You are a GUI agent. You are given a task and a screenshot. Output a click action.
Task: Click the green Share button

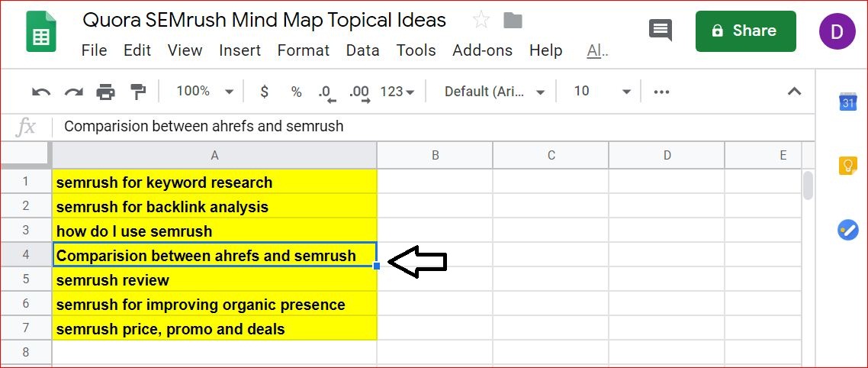[746, 31]
